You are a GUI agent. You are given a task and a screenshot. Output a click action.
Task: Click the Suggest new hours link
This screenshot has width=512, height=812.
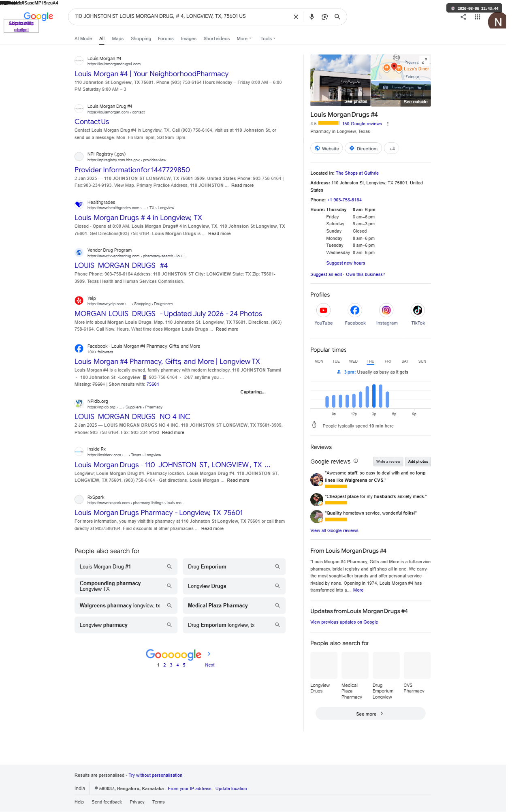[x=346, y=263]
